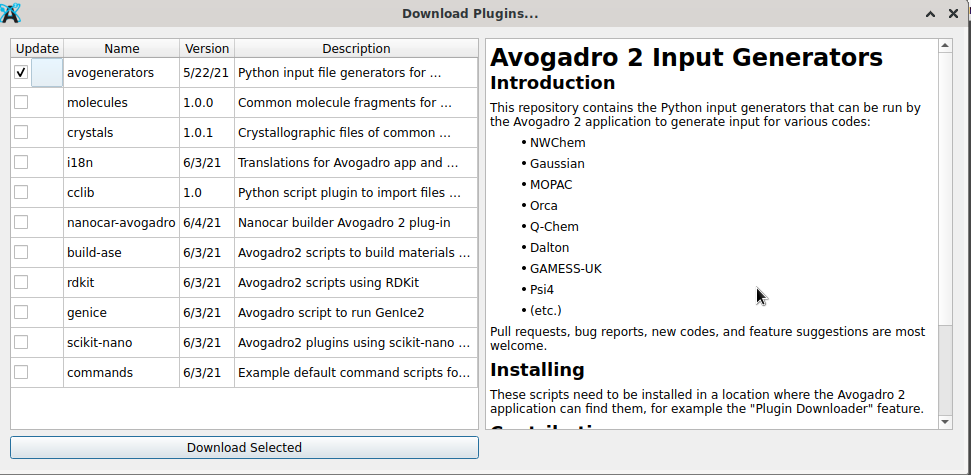Click the Avogadro app icon in title bar
The image size is (971, 475).
tap(11, 12)
